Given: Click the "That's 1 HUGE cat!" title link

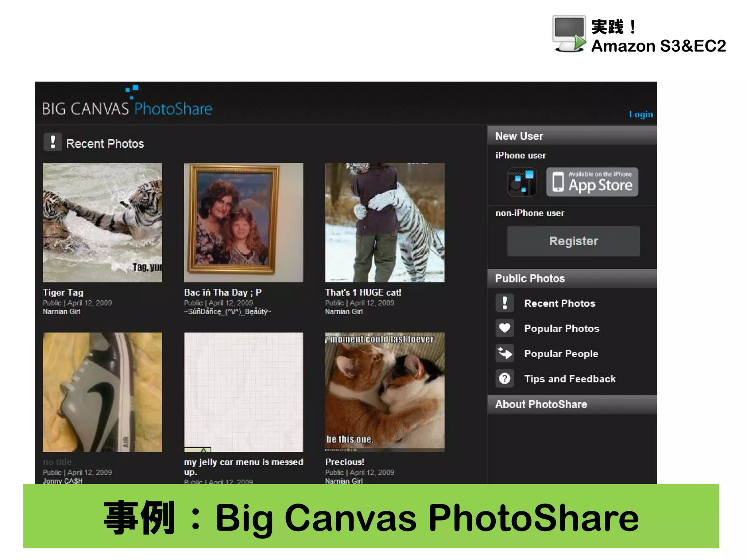Looking at the screenshot, I should (363, 292).
